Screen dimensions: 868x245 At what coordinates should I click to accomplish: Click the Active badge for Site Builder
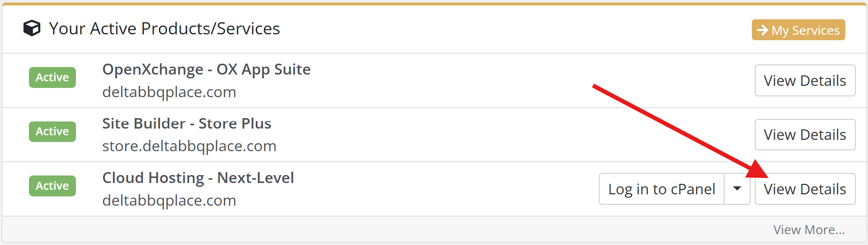tap(52, 132)
